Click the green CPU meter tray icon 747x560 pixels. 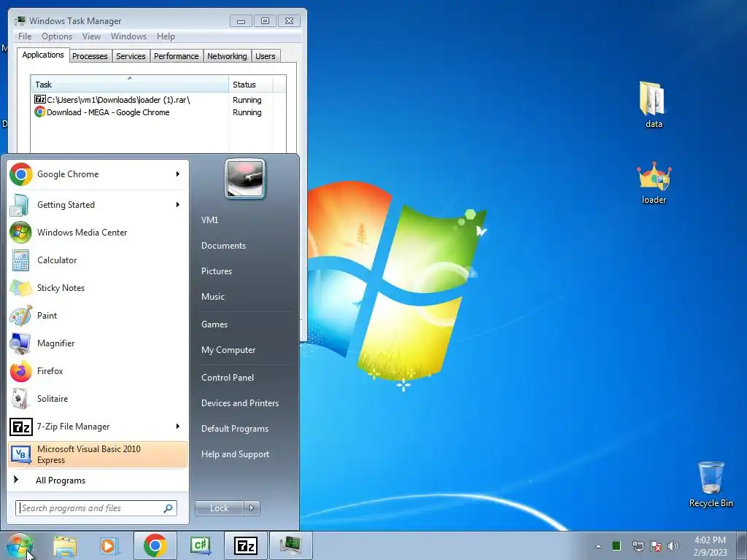tap(616, 545)
